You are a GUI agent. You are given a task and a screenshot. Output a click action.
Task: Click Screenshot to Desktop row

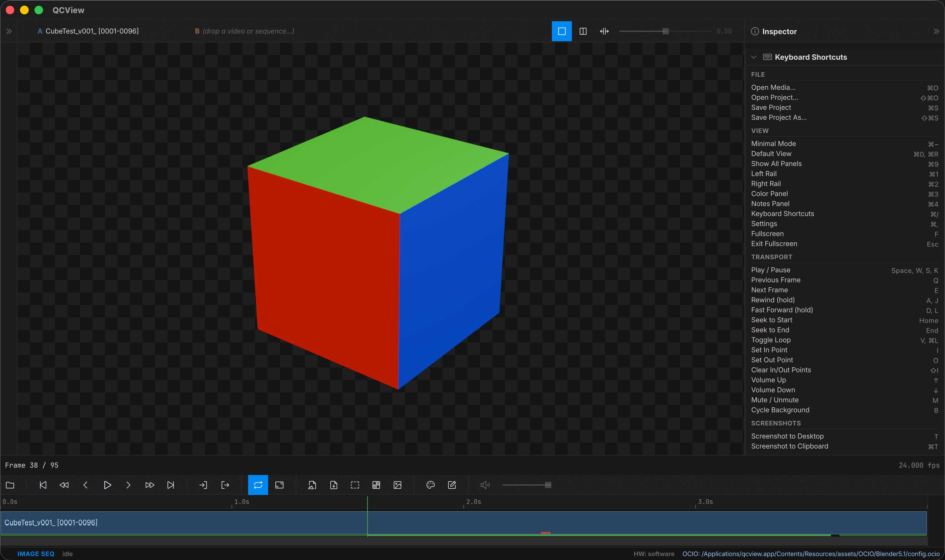pyautogui.click(x=844, y=436)
